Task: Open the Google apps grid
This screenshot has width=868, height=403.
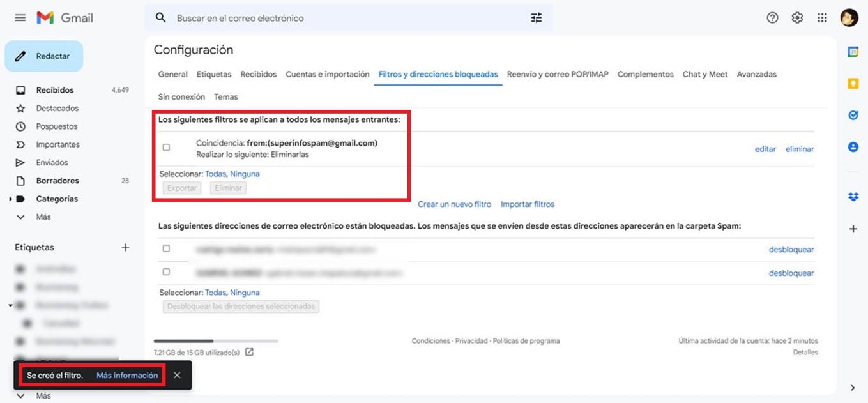Action: point(822,17)
